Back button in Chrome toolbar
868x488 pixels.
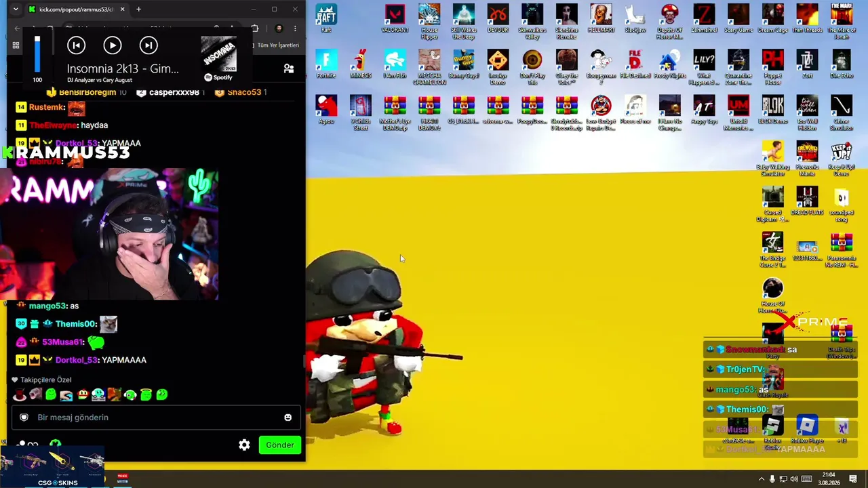point(17,28)
